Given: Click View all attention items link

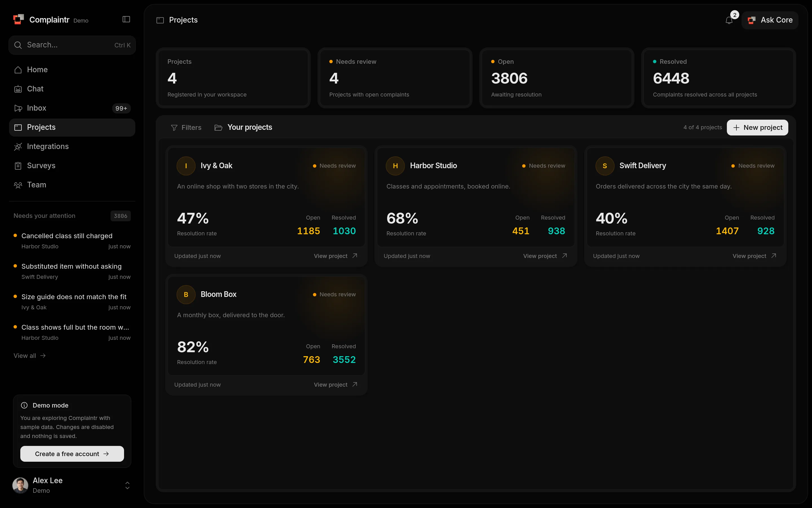Looking at the screenshot, I should pos(30,356).
